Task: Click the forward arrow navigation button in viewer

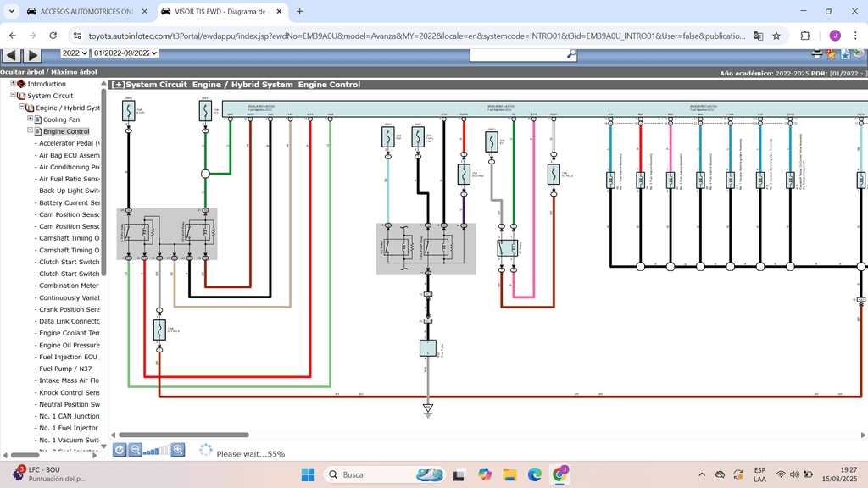Action: tap(32, 54)
